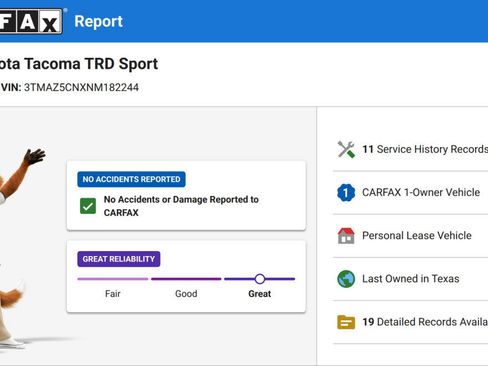Click the reliability slider circle handle

tap(260, 279)
